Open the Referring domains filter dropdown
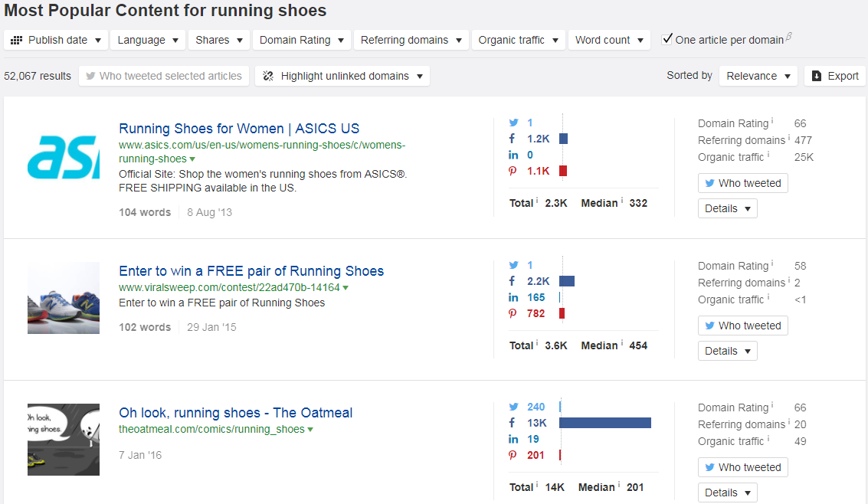This screenshot has width=868, height=504. pyautogui.click(x=411, y=40)
